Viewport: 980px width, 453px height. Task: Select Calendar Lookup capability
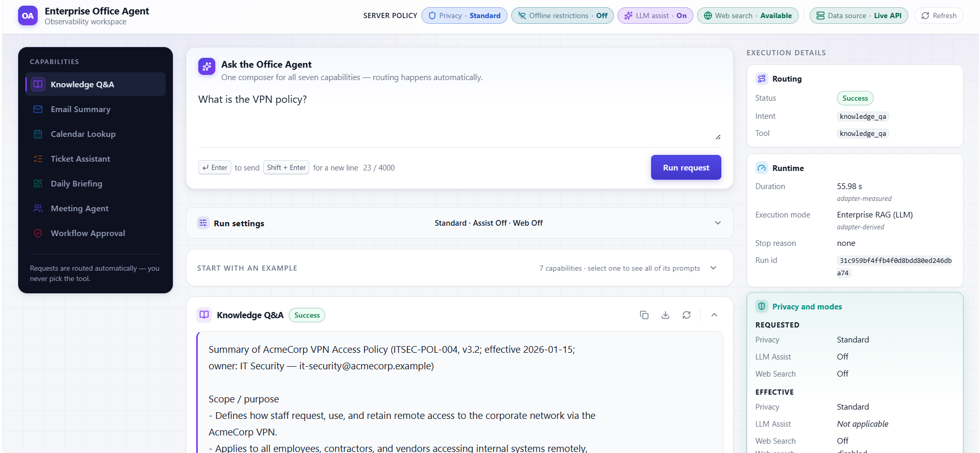tap(96, 134)
